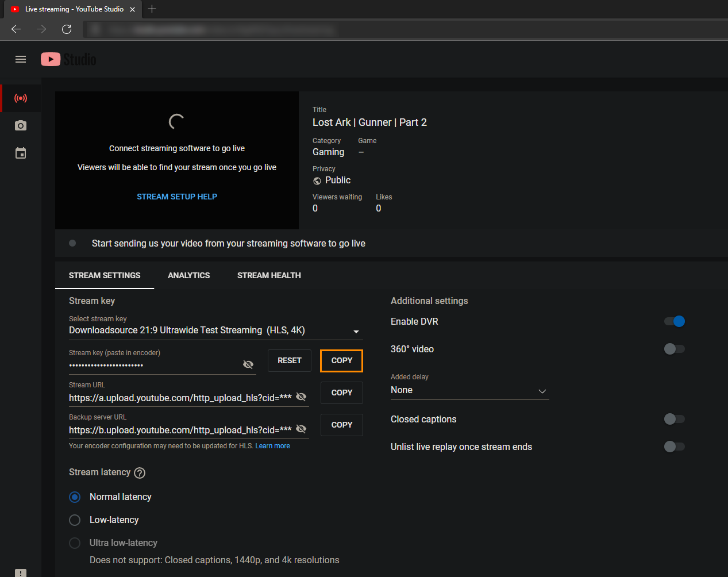The height and width of the screenshot is (577, 728).
Task: Open a new browser tab
Action: 152,9
